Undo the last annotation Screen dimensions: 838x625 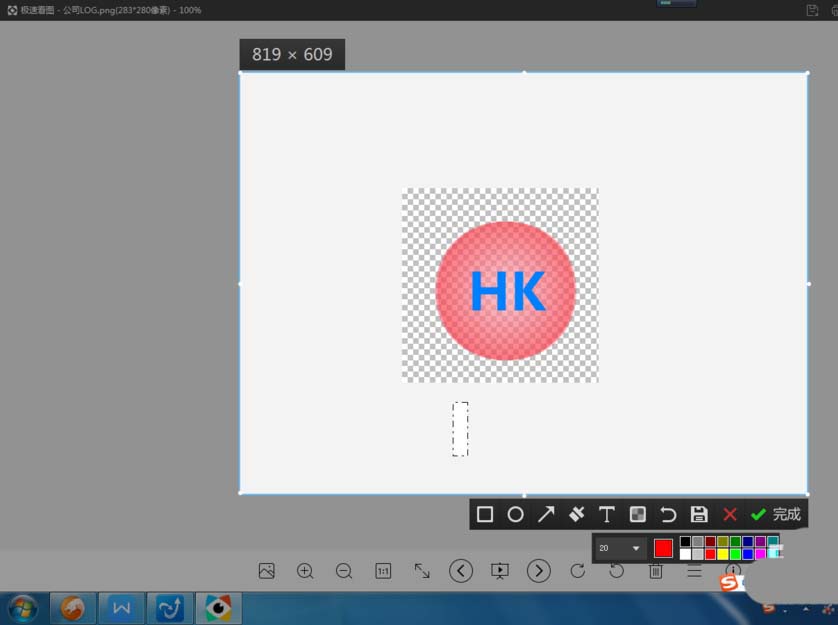(668, 514)
